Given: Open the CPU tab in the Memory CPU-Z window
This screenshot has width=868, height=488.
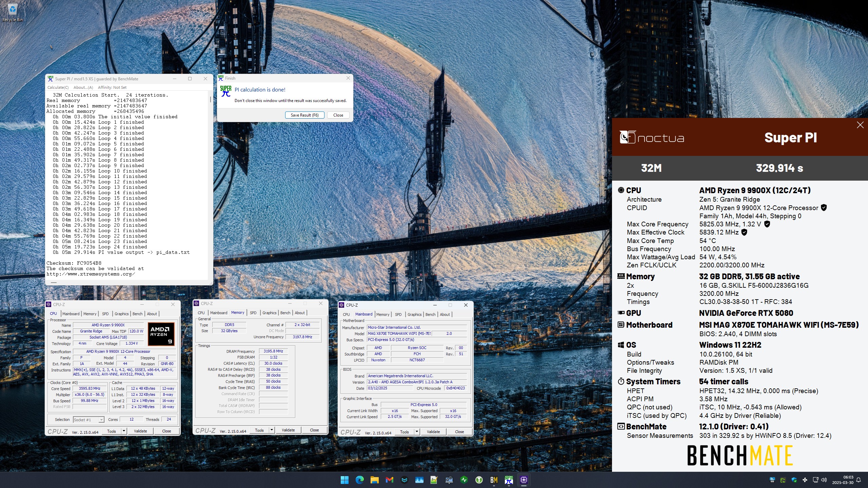Looking at the screenshot, I should (201, 313).
